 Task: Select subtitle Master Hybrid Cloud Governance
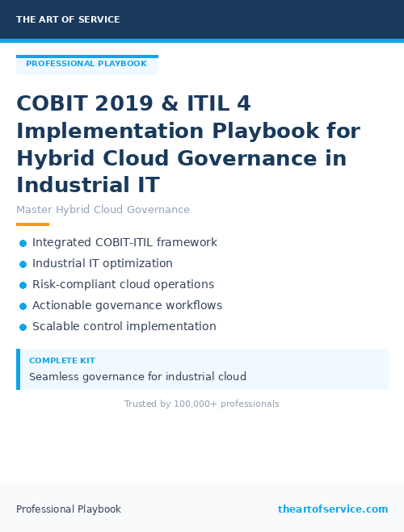103,210
